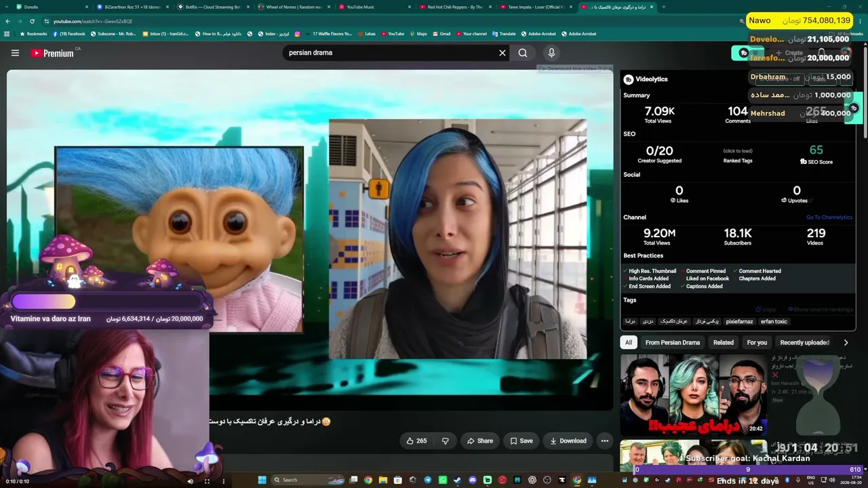Screen dimensions: 868x488
Task: Open the Translate bookmark
Action: click(502, 33)
